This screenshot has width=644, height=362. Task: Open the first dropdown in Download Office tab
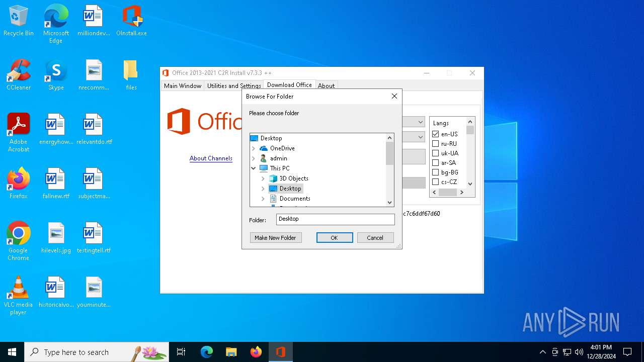[x=421, y=122]
